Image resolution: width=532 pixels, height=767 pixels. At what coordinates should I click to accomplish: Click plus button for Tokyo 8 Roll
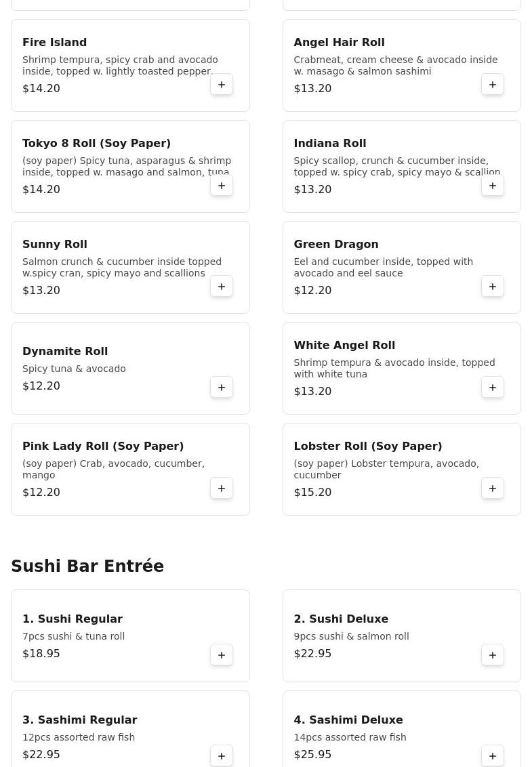(x=222, y=186)
